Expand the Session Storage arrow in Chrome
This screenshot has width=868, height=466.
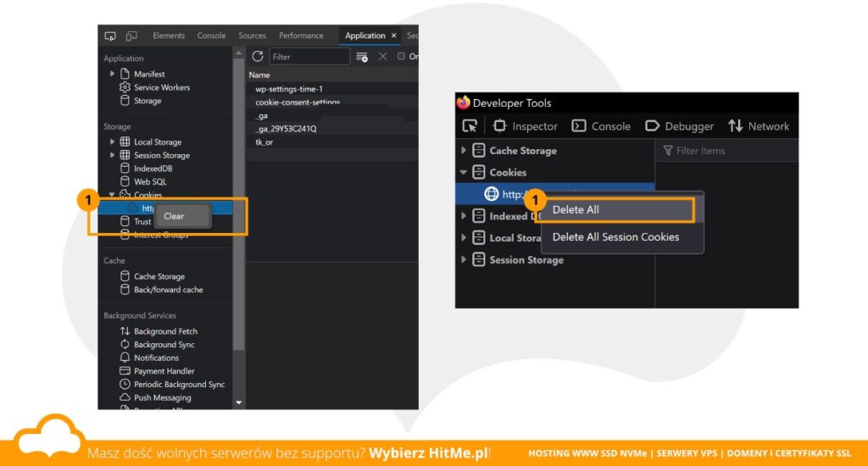tap(113, 155)
